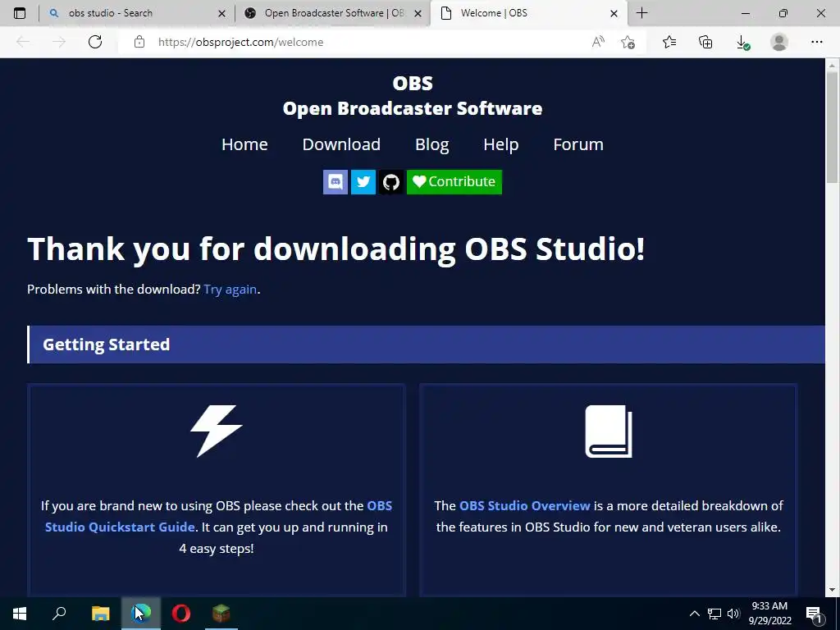Screen dimensions: 840x630
Task: Click the book overview icon
Action: click(x=609, y=431)
